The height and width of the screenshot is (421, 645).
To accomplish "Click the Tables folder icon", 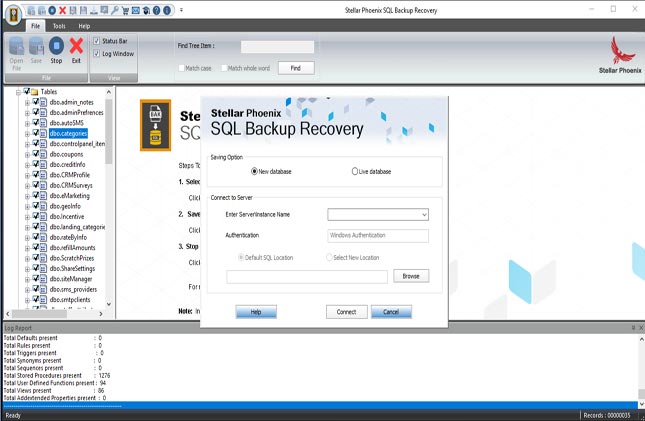I will tap(35, 92).
